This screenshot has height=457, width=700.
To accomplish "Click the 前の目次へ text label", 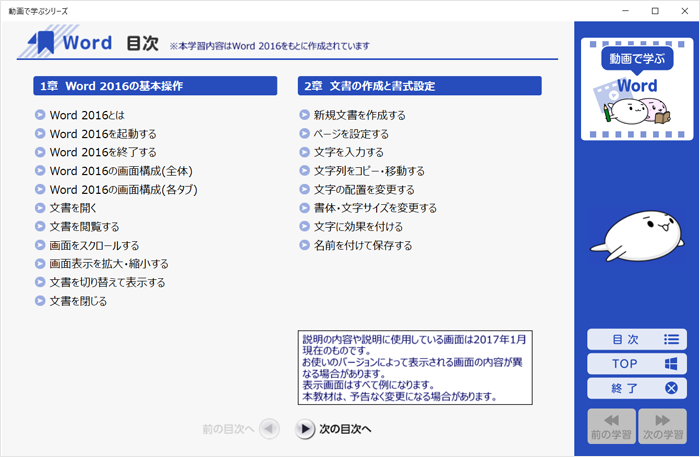I will (228, 429).
